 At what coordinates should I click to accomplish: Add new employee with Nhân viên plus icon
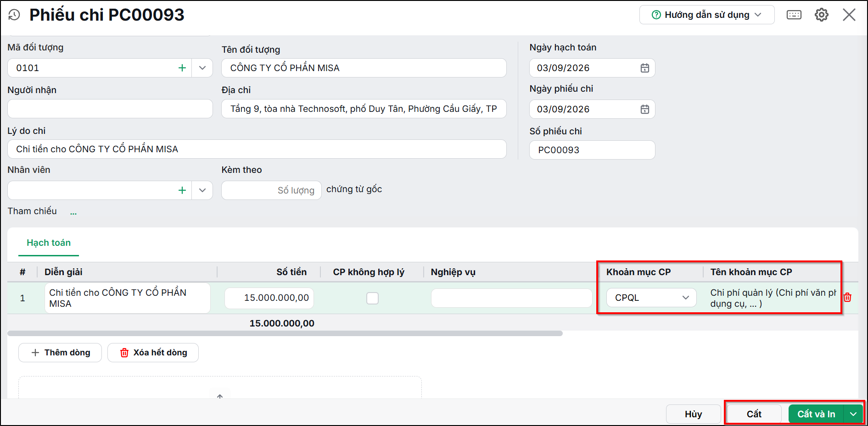(182, 190)
